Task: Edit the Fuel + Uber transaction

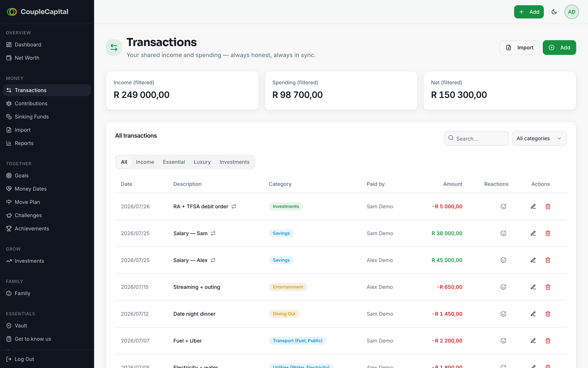Action: click(x=533, y=340)
